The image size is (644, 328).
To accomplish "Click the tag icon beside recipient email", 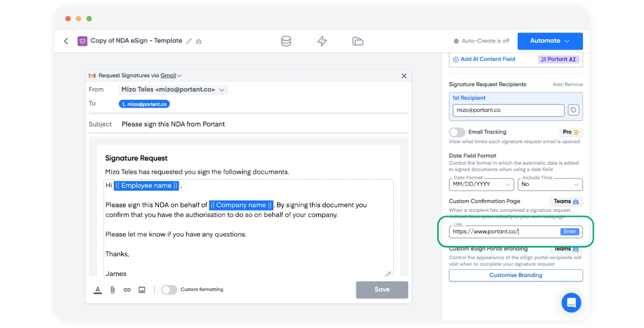I will tap(573, 110).
